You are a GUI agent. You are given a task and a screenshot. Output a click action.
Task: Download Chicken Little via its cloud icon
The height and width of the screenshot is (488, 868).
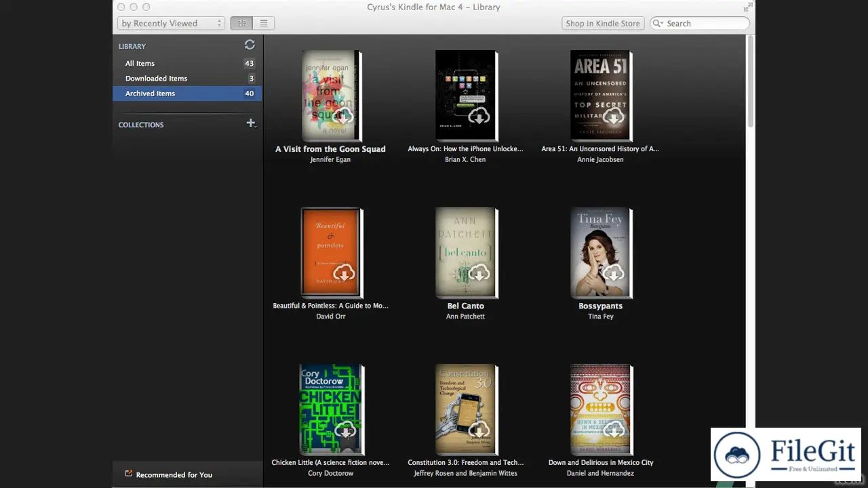tap(345, 430)
